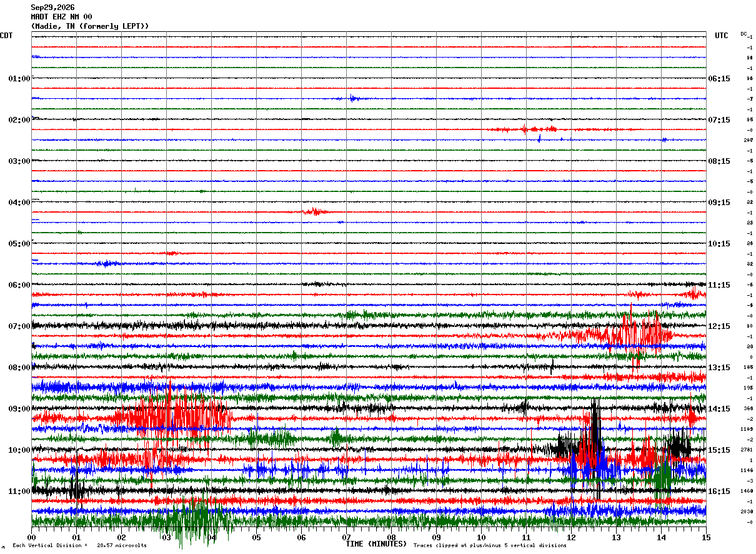Click the 11:00 CDT time label
Viewport: 756px width, 554px height.
(19, 491)
